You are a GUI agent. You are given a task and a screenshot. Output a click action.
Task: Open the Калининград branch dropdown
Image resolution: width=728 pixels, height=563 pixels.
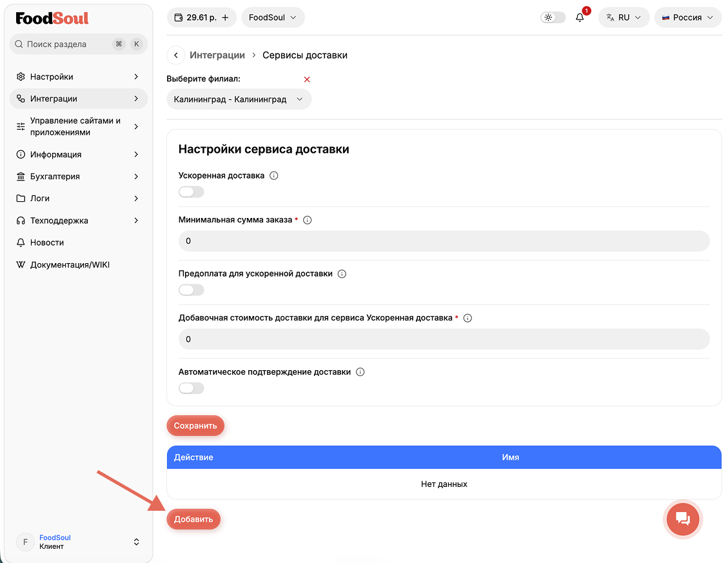[239, 99]
